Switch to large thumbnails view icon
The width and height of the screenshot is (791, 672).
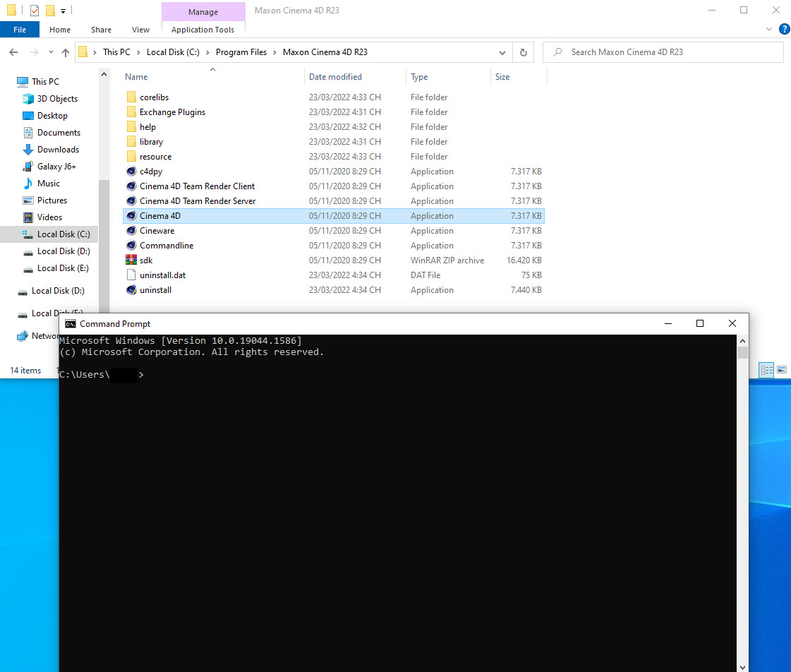(x=782, y=371)
